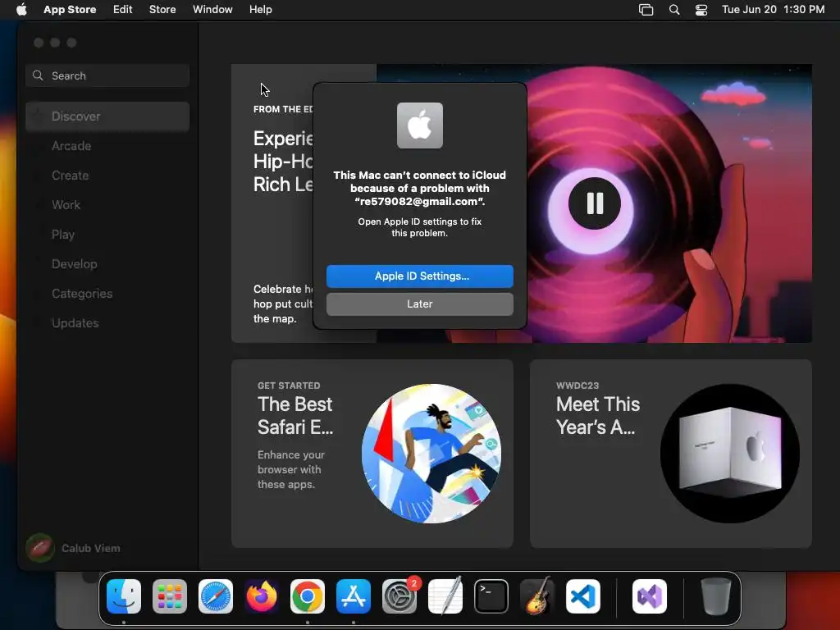Image resolution: width=840 pixels, height=630 pixels.
Task: Click App Store icon in Dock
Action: tap(354, 596)
